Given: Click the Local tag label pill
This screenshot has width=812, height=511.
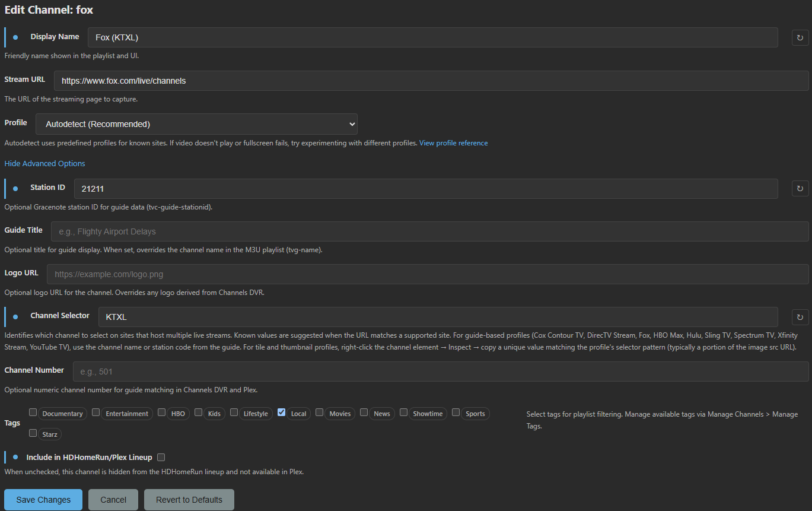Looking at the screenshot, I should click(x=299, y=414).
